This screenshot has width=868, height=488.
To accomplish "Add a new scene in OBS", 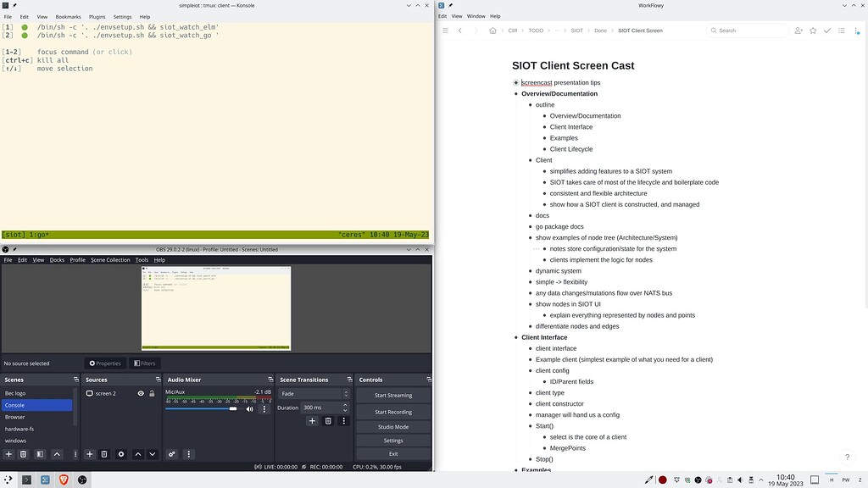I will 8,454.
